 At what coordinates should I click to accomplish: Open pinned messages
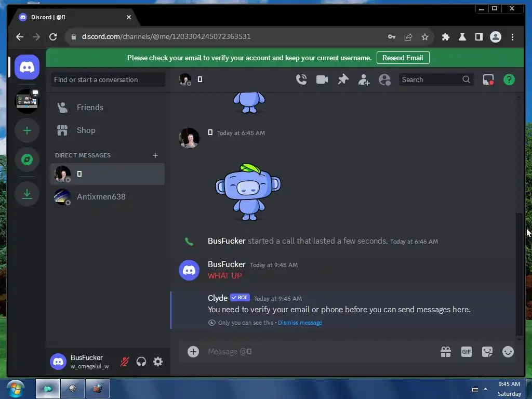[343, 79]
